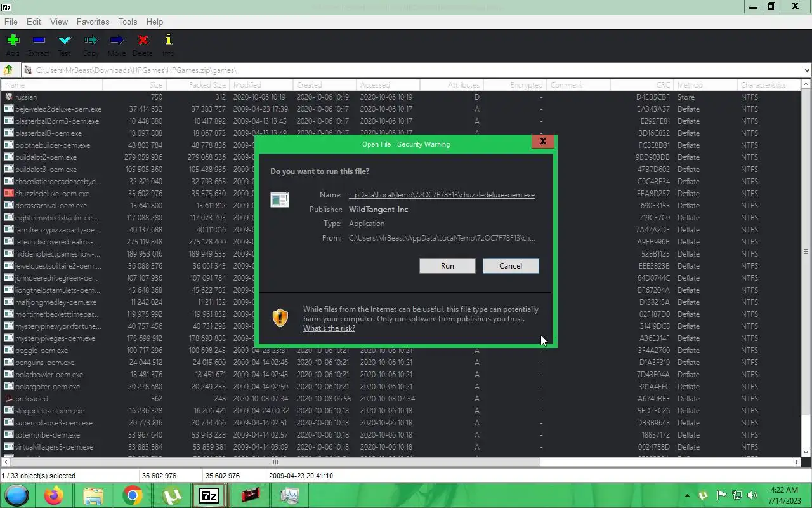
Task: Open Firefox from the taskbar
Action: 54,495
